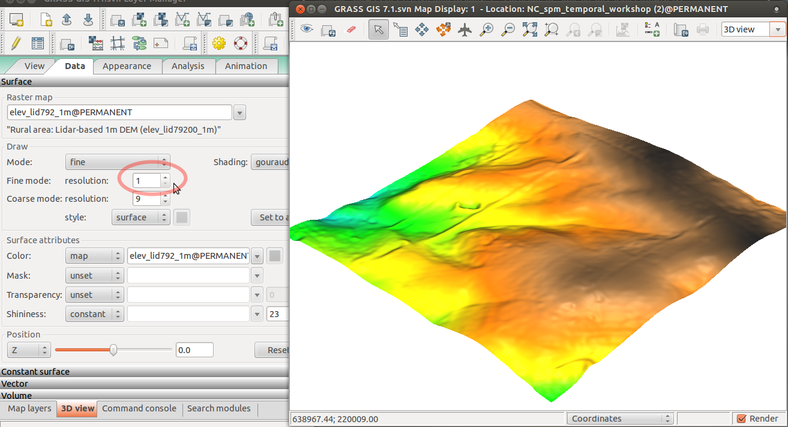Viewport: 788px width, 427px height.
Task: Switch to the Animation tab
Action: click(x=246, y=66)
